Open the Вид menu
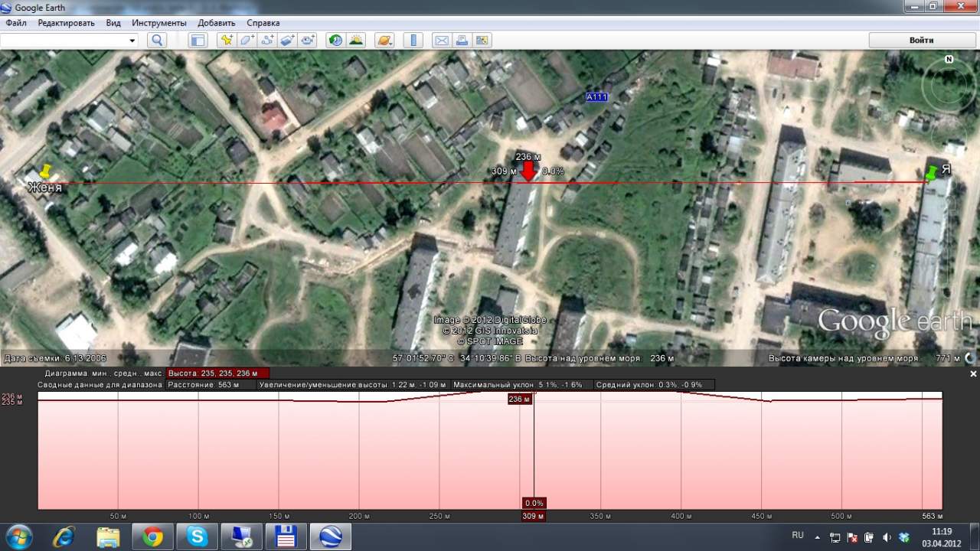 pos(113,23)
